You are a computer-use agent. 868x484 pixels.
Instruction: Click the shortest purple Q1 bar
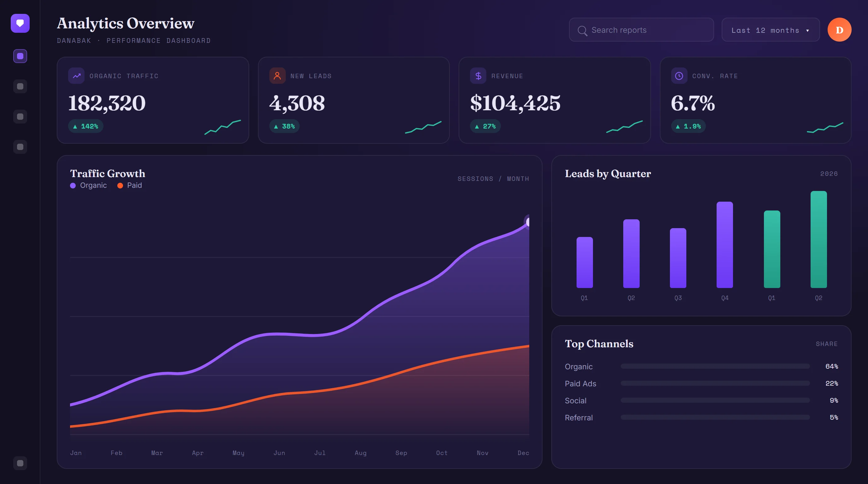click(x=585, y=262)
